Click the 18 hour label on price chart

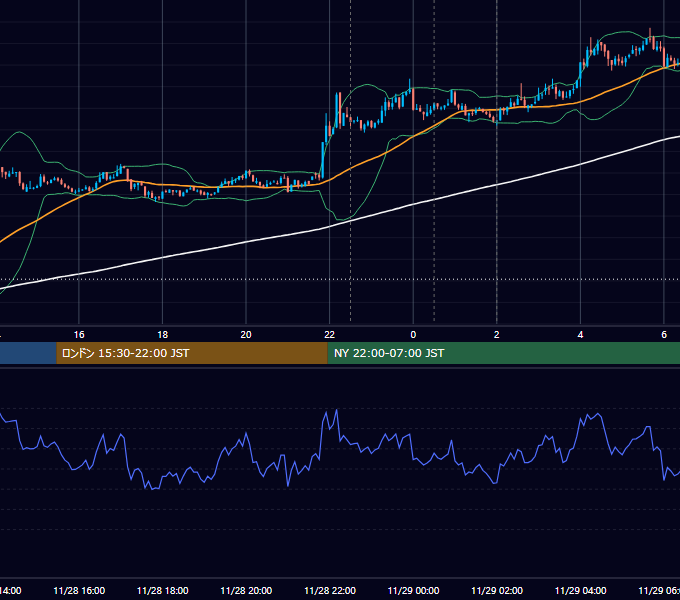tap(163, 335)
